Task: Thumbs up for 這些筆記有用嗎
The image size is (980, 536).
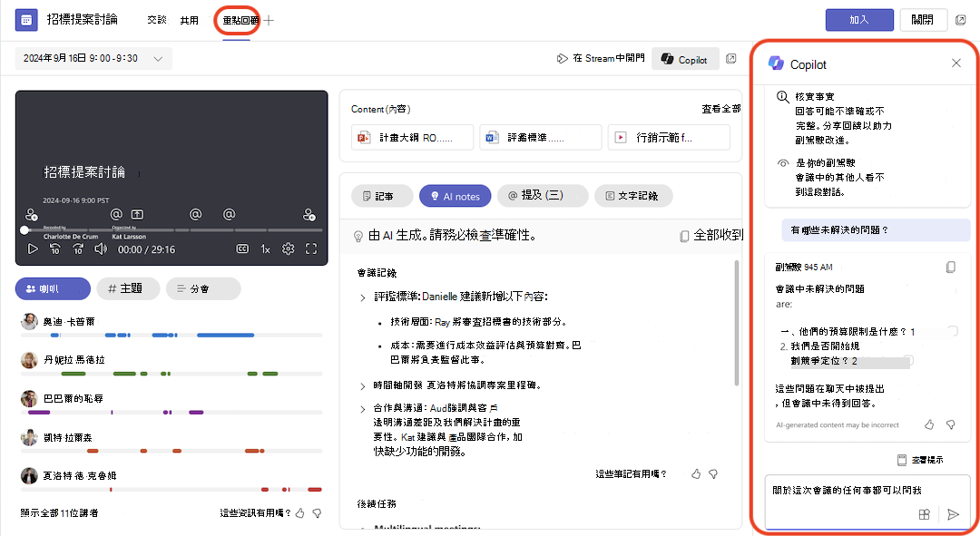Action: [696, 474]
